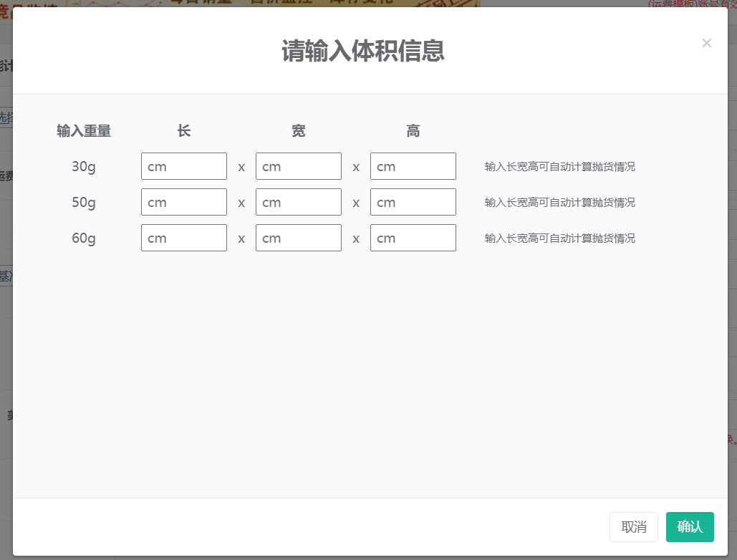
Task: Click the hint text in the 60g row
Action: pos(560,238)
